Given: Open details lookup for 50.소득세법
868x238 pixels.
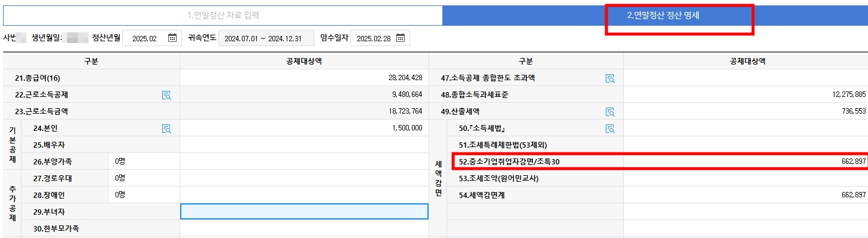Looking at the screenshot, I should coord(610,129).
